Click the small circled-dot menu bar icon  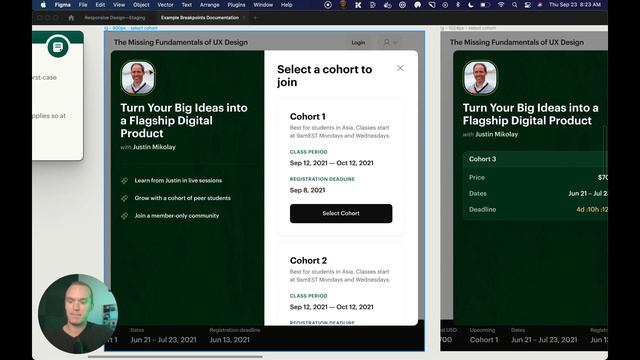tap(445, 5)
